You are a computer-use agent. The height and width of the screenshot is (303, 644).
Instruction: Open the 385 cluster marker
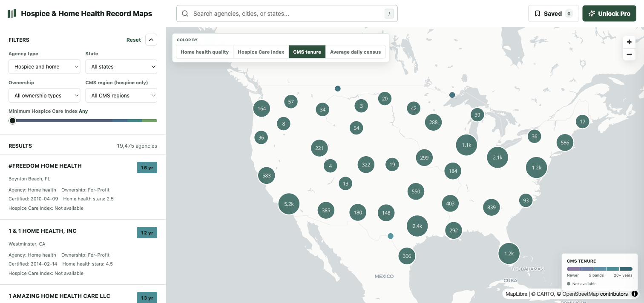click(x=326, y=210)
